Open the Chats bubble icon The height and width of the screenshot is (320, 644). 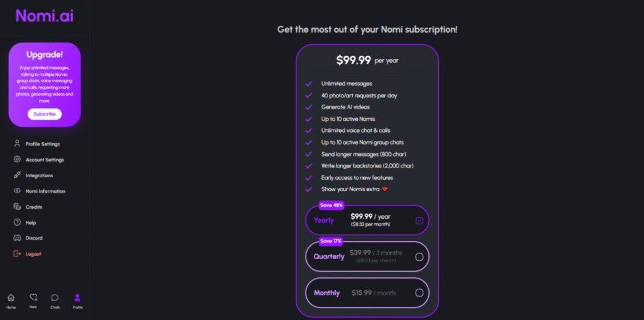[55, 297]
